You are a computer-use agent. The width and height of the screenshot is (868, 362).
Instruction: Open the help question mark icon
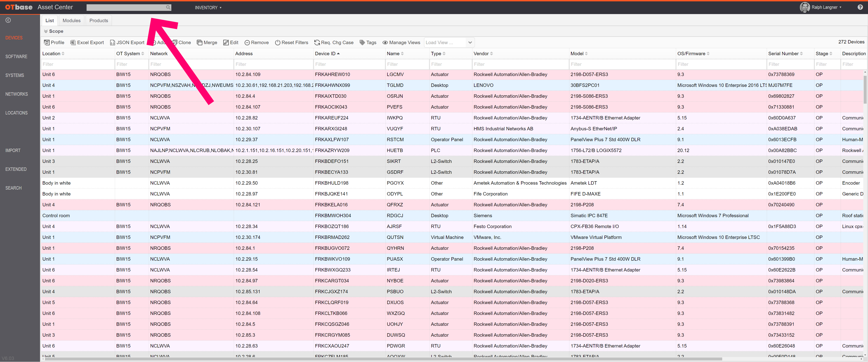[x=860, y=7]
